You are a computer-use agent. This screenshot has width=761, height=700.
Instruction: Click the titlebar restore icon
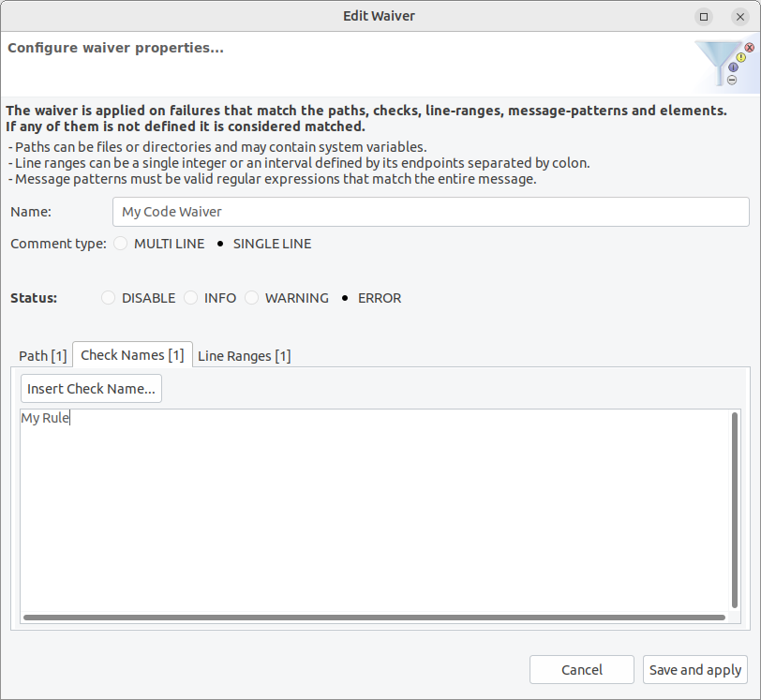(703, 16)
